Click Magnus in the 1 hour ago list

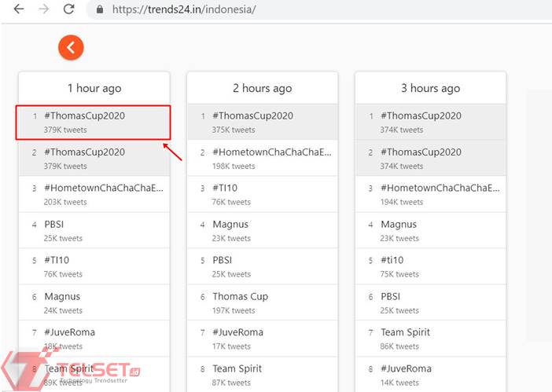click(62, 297)
